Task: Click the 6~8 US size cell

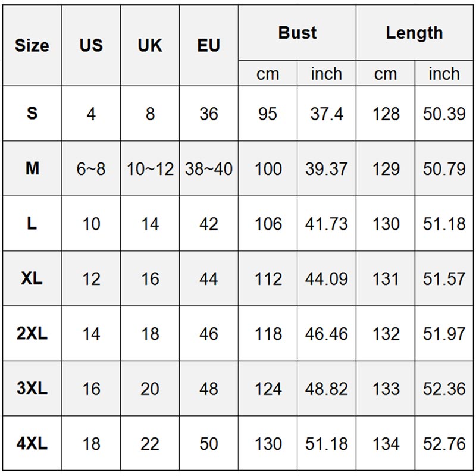Action: pos(91,169)
